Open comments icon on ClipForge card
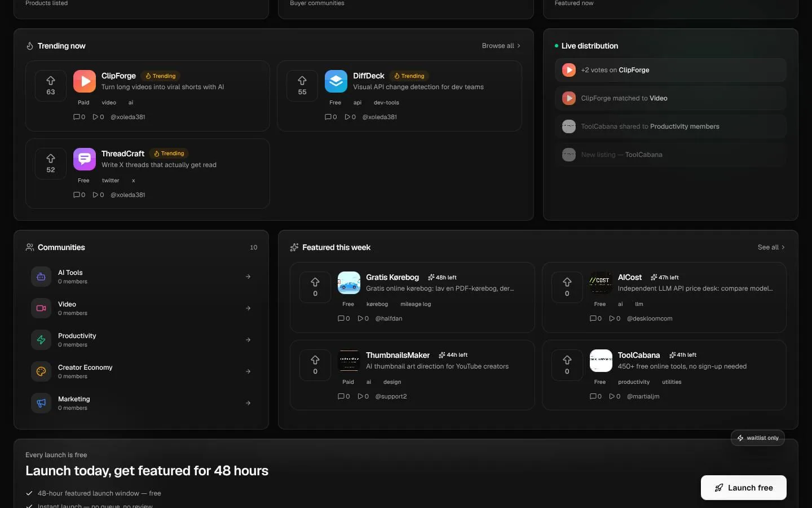 pyautogui.click(x=77, y=117)
